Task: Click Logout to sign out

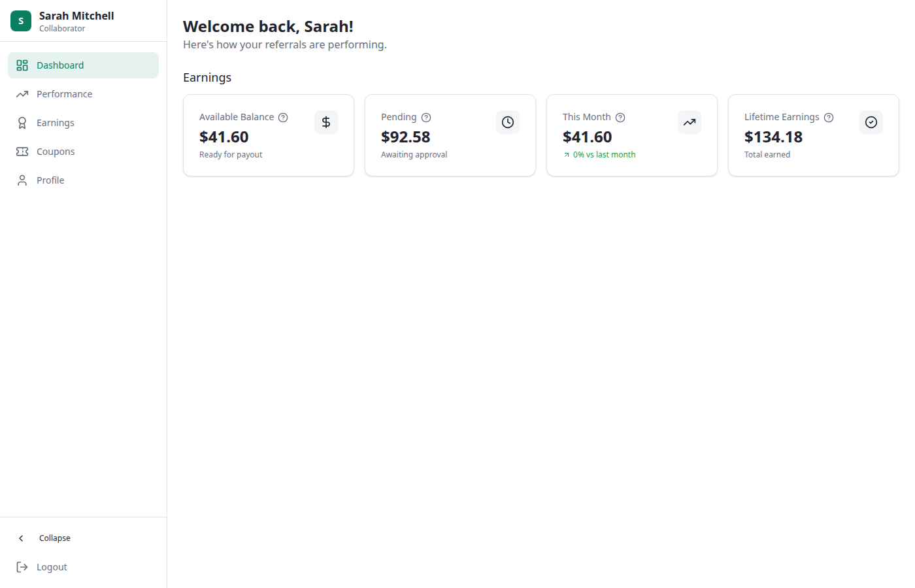Action: click(x=50, y=566)
